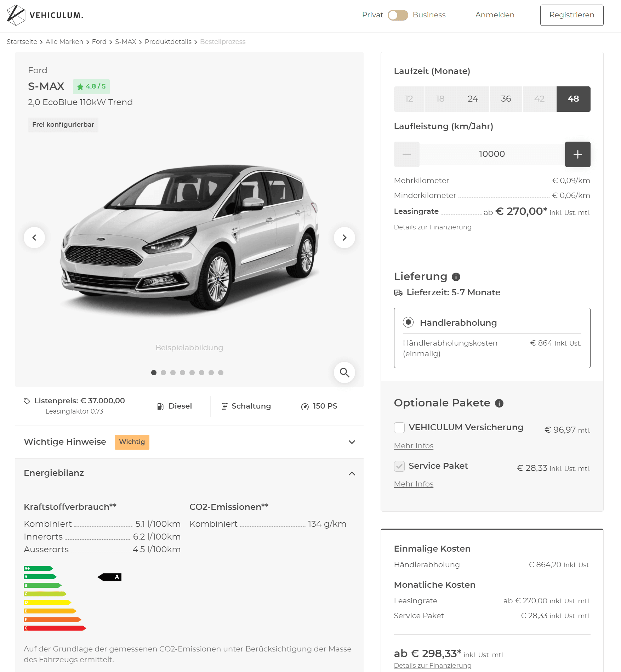Click the Diesel fuel pump icon

pos(160,406)
